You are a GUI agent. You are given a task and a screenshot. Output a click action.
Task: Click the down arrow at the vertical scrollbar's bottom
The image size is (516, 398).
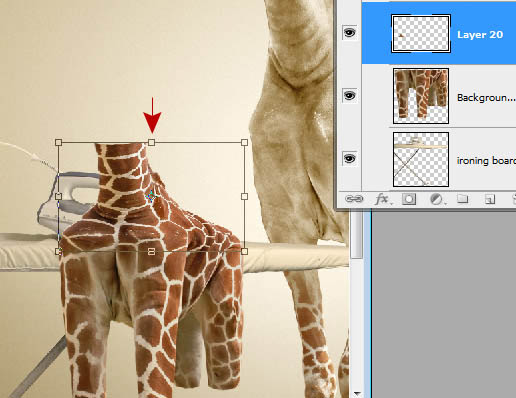pos(357,394)
